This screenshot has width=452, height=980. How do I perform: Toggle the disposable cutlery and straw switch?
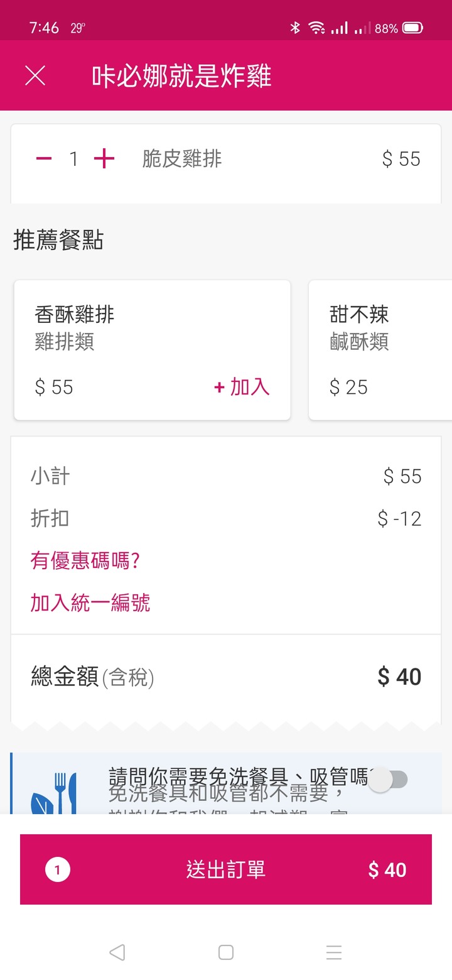[x=388, y=780]
